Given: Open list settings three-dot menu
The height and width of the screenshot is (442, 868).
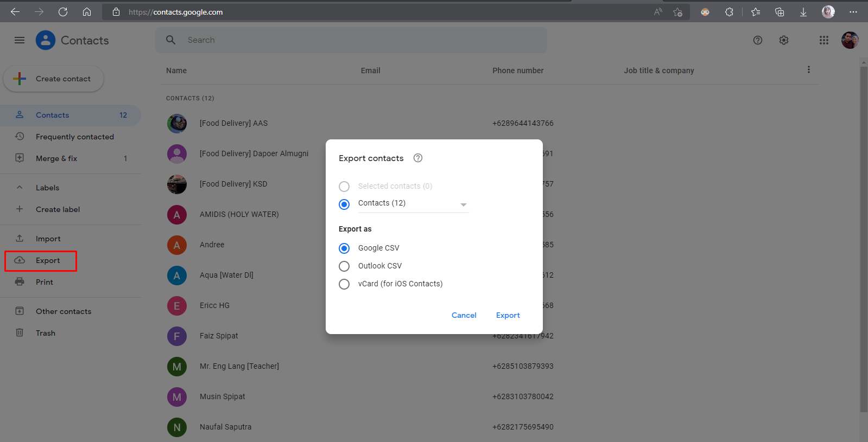Looking at the screenshot, I should click(809, 69).
